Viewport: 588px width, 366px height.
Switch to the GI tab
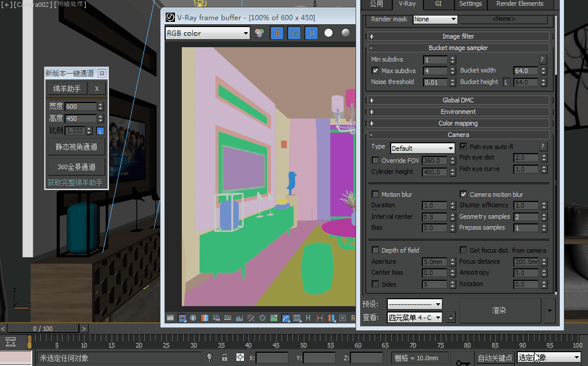click(x=438, y=4)
